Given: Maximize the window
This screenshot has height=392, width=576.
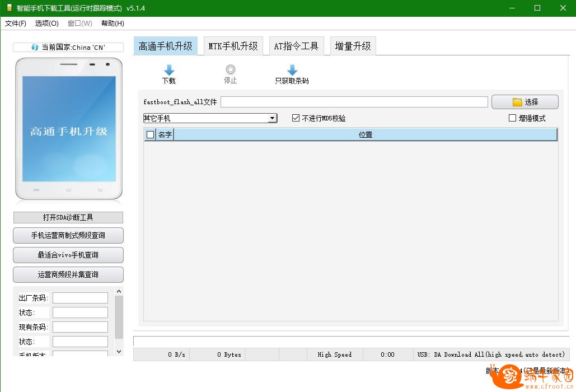Looking at the screenshot, I should pos(537,8).
